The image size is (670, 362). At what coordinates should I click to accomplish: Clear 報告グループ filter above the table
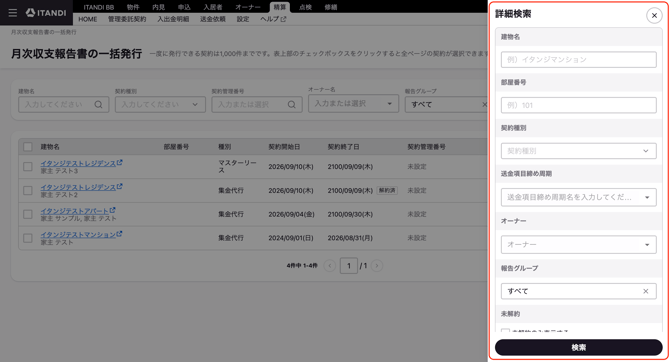click(x=484, y=104)
